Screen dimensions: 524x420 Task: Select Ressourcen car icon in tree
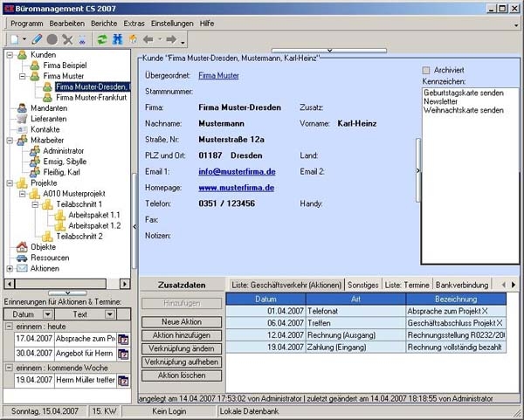coord(23,258)
